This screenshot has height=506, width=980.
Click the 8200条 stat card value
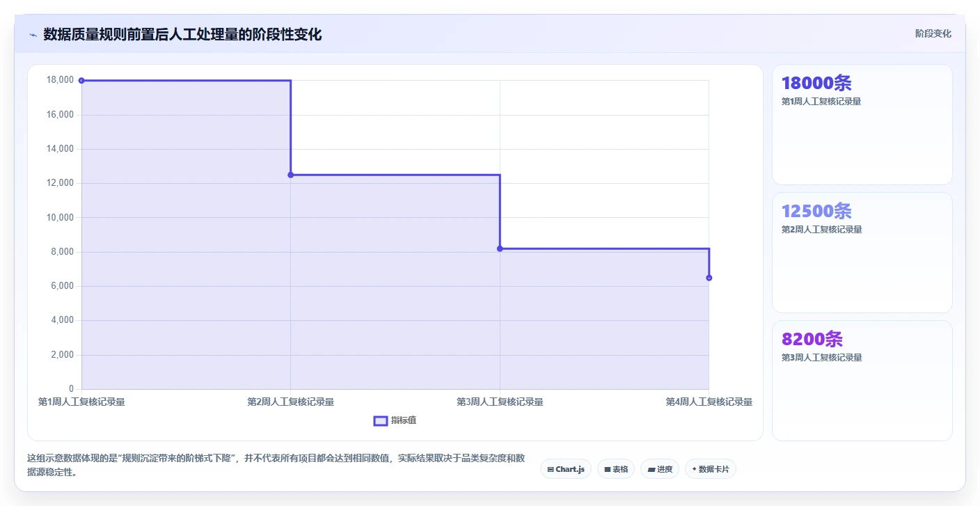pyautogui.click(x=812, y=340)
